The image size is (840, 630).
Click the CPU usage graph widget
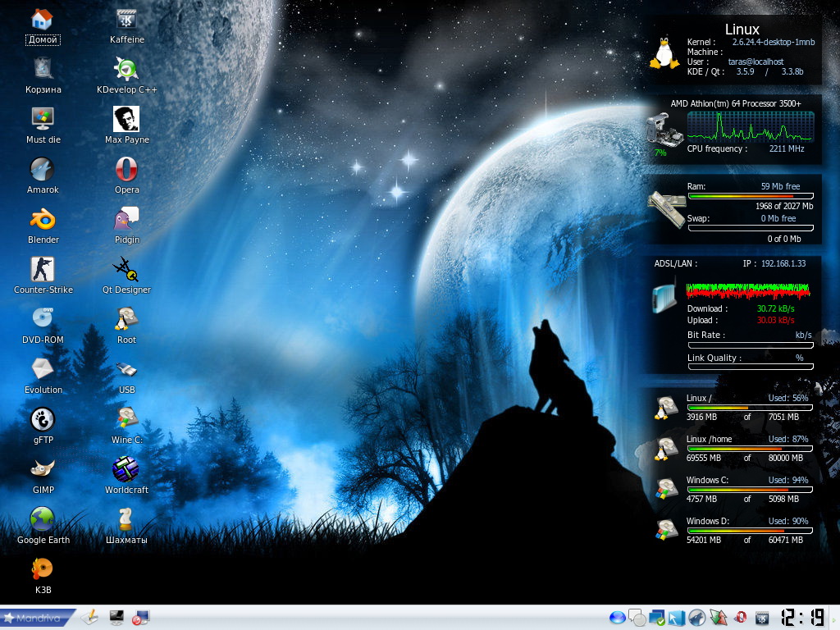coord(750,127)
